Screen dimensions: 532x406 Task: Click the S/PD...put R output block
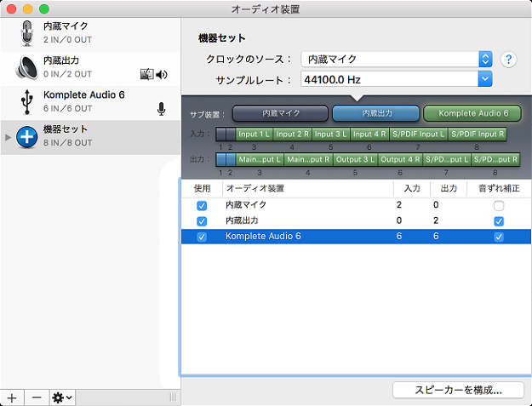point(495,159)
